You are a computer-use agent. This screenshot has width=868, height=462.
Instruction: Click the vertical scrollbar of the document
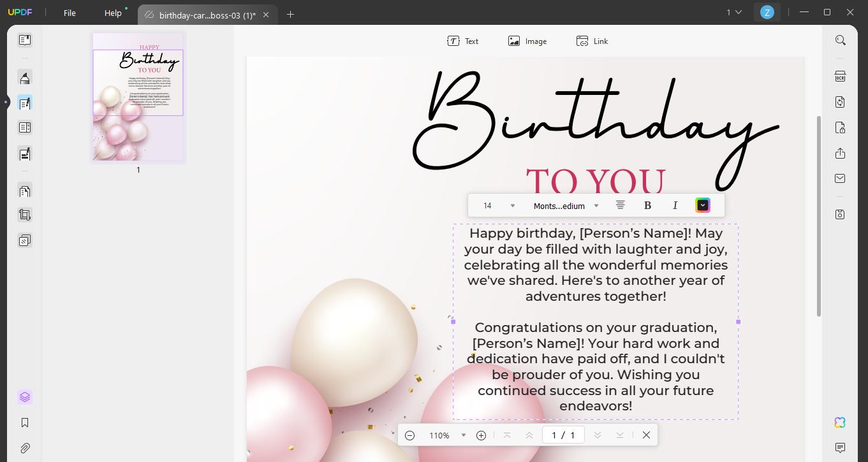819,217
